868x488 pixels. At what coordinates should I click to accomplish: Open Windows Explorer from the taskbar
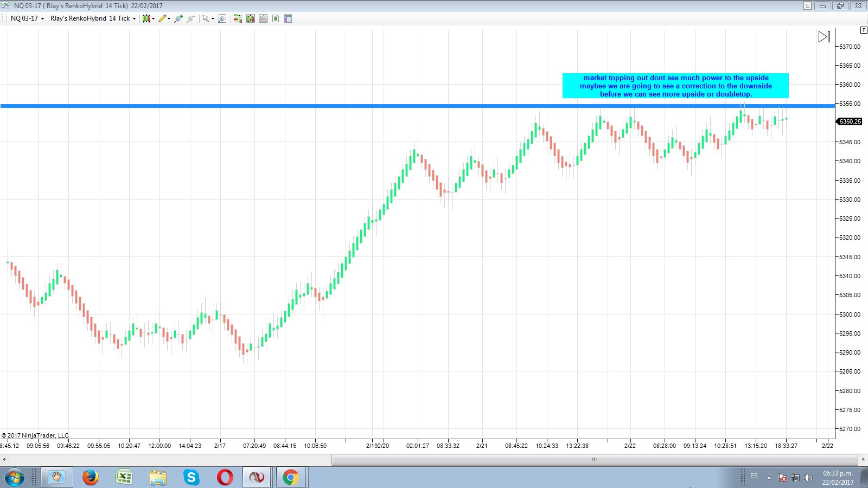158,478
